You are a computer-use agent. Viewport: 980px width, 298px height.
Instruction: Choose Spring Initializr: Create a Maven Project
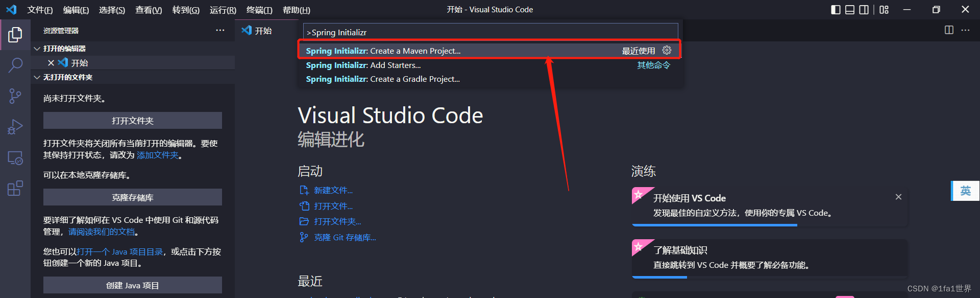489,51
